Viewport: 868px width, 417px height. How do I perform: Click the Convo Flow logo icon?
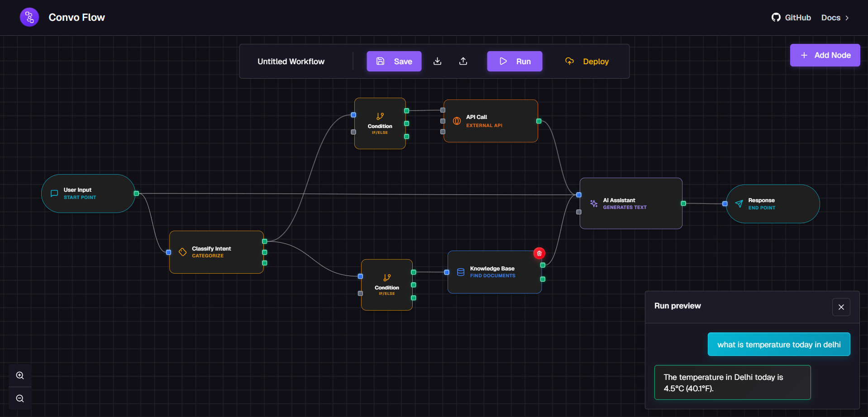(29, 17)
